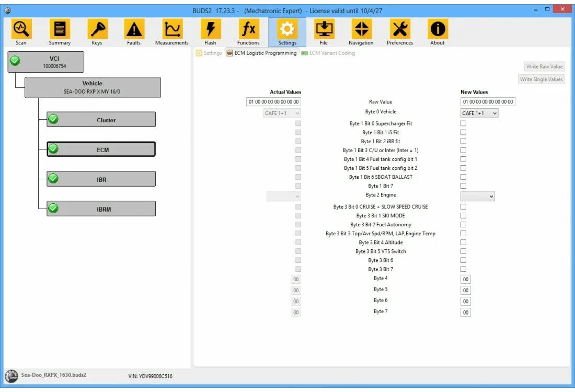Enable new Altitude checkbox
Viewport: 575px width, 392px height.
pos(464,243)
